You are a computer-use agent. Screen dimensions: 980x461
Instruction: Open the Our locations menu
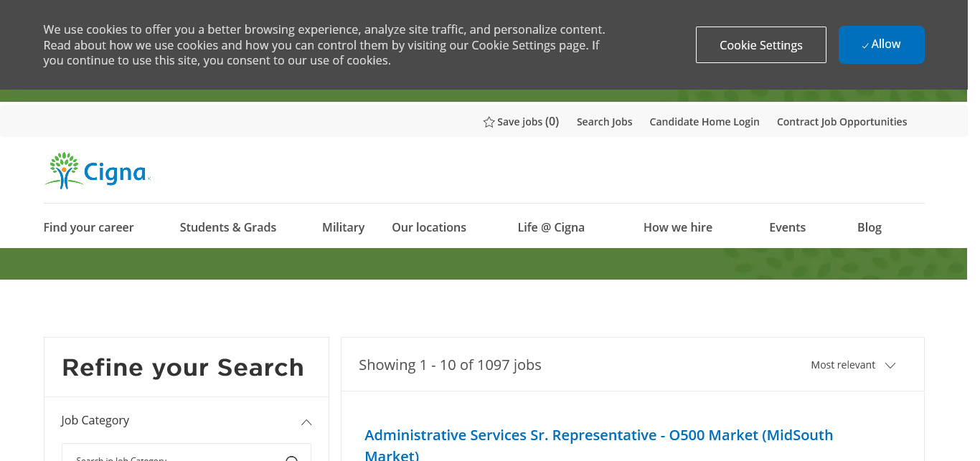[428, 227]
